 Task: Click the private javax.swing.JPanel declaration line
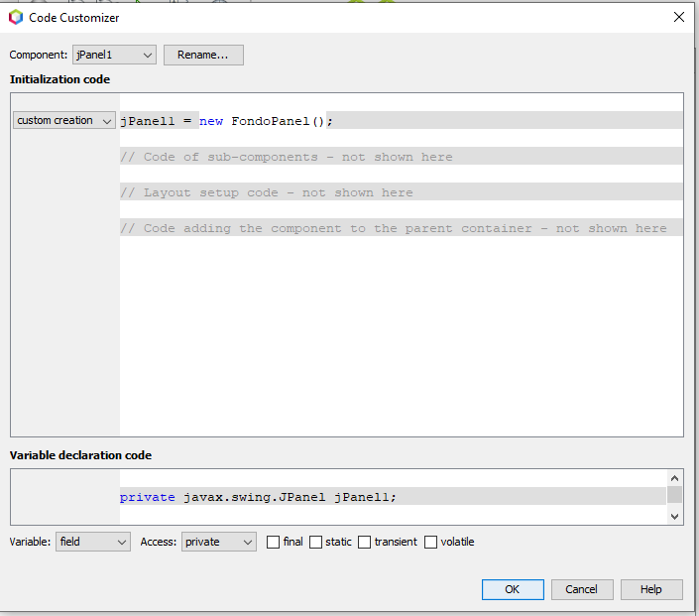pyautogui.click(x=393, y=496)
